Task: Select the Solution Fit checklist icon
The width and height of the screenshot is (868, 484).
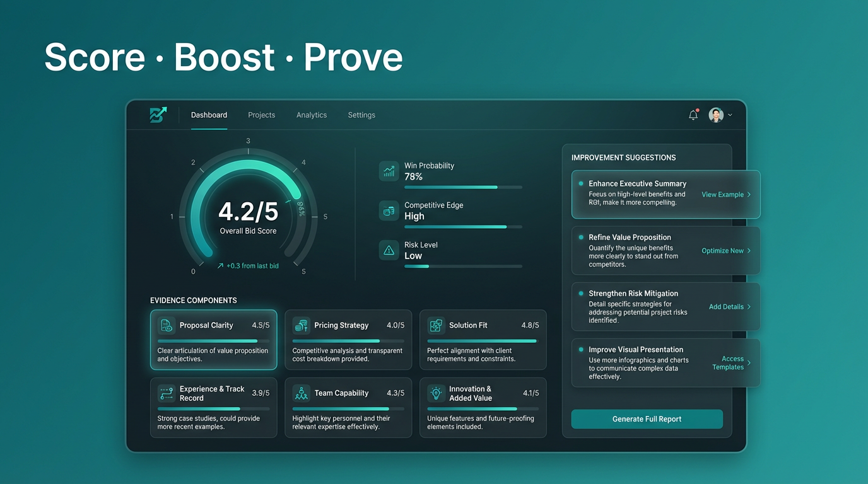Action: 435,325
